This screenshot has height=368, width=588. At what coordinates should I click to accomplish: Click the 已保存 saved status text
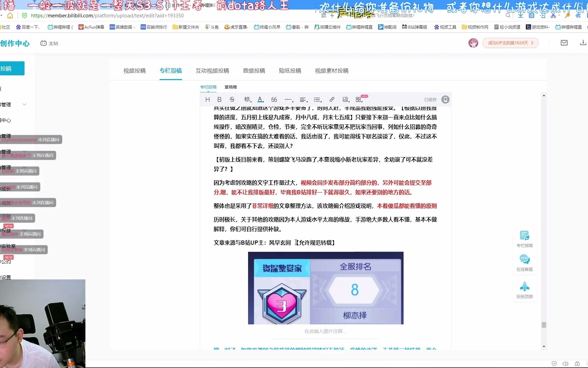click(x=430, y=99)
